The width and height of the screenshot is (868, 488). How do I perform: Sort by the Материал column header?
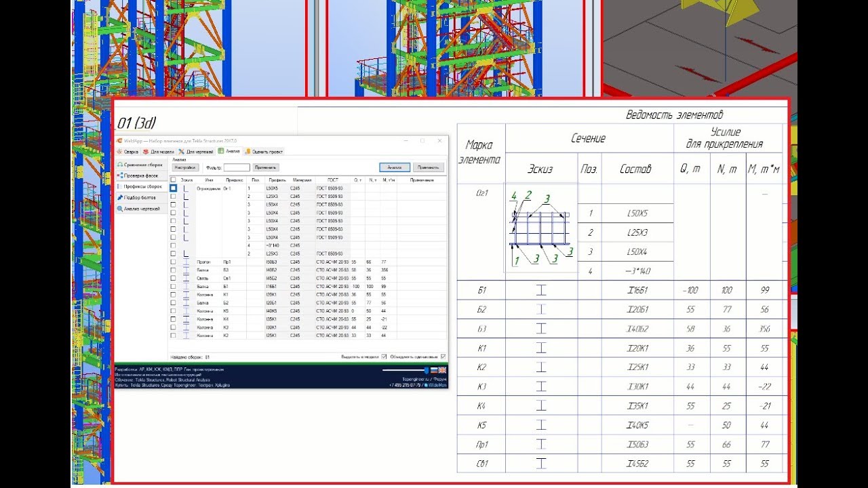tap(302, 180)
